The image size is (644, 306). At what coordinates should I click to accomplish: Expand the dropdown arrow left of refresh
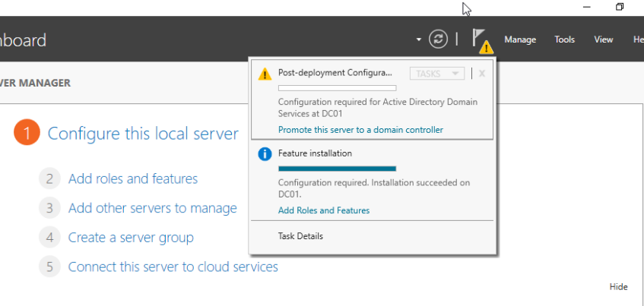pos(418,39)
